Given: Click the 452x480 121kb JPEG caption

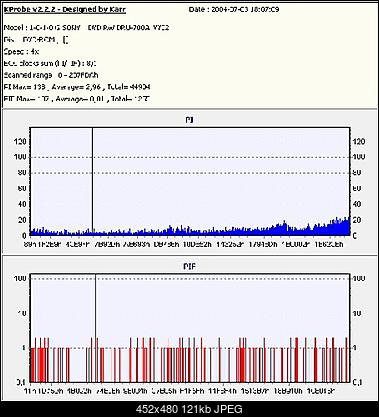Looking at the screenshot, I should [x=189, y=409].
